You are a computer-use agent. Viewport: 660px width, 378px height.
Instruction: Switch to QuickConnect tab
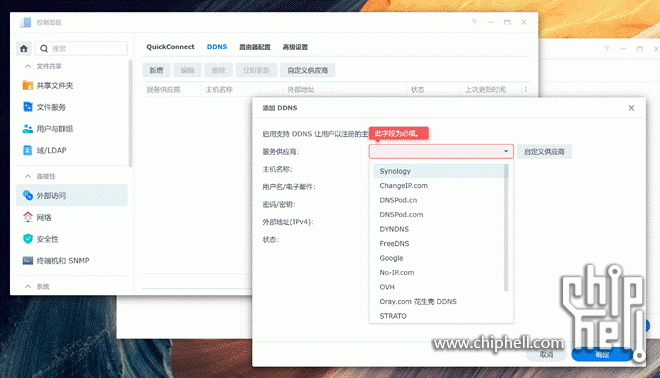170,47
